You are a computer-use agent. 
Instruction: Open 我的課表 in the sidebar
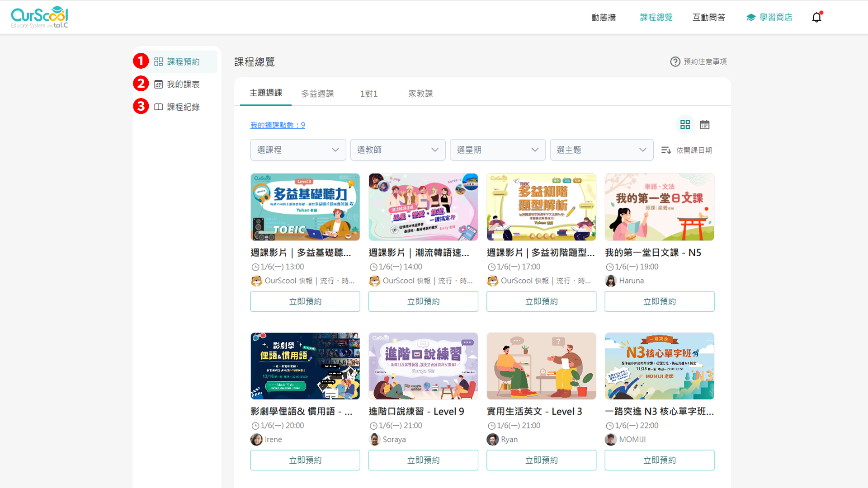(183, 84)
